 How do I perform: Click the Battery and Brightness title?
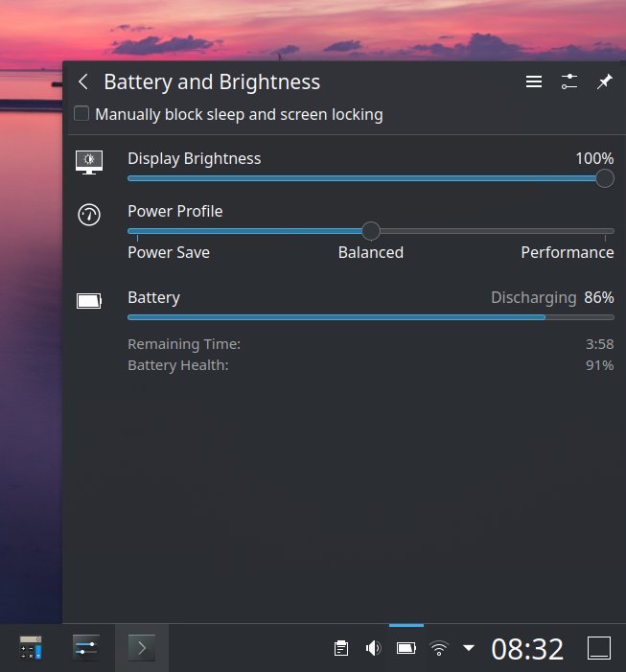(x=212, y=81)
